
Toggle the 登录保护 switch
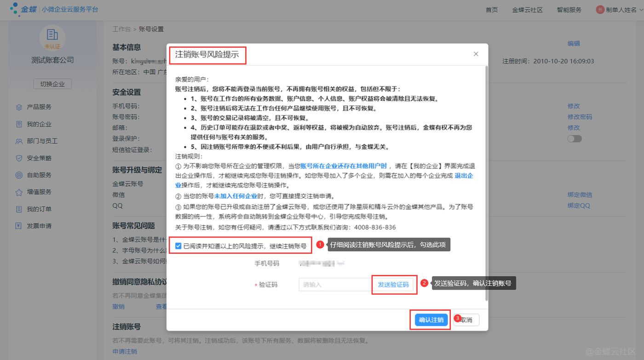tap(575, 139)
